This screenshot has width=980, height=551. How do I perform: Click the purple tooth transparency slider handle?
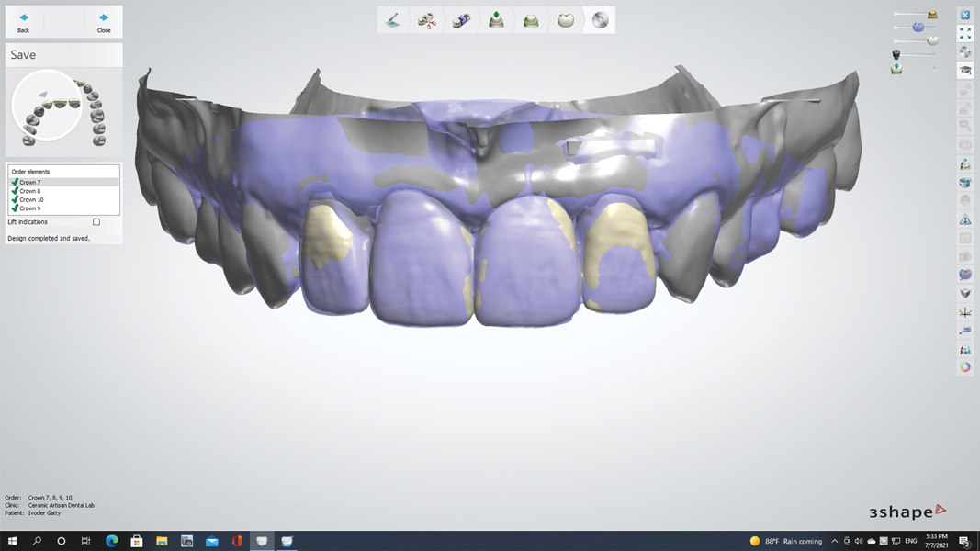[918, 28]
